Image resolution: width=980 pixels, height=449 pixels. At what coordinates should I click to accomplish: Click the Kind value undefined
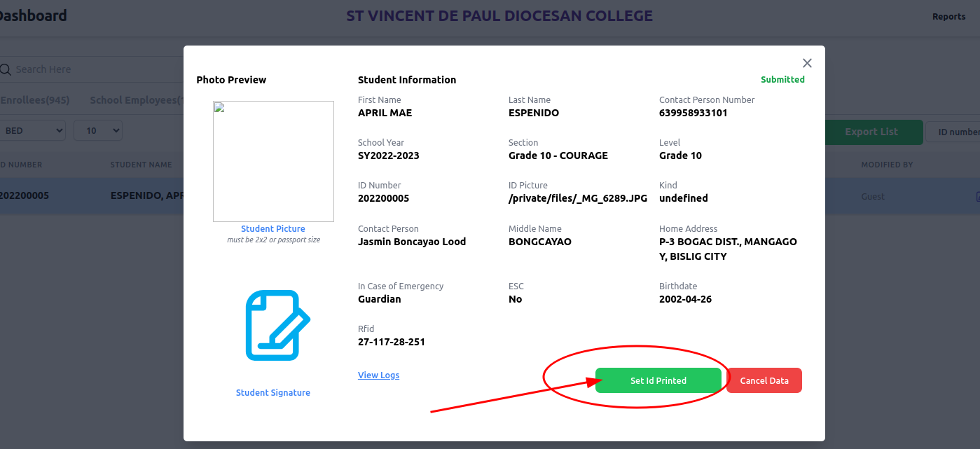click(684, 198)
